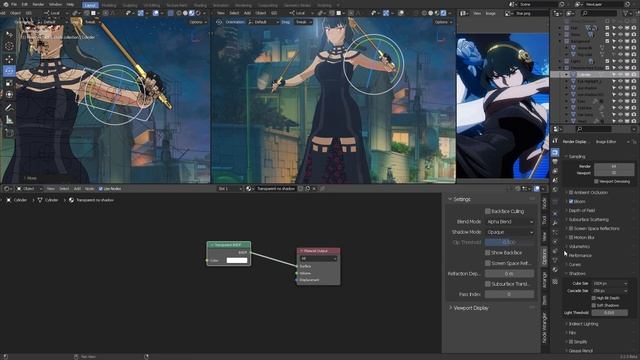Open Render properties tab icon
The height and width of the screenshot is (360, 640).
pos(555,152)
